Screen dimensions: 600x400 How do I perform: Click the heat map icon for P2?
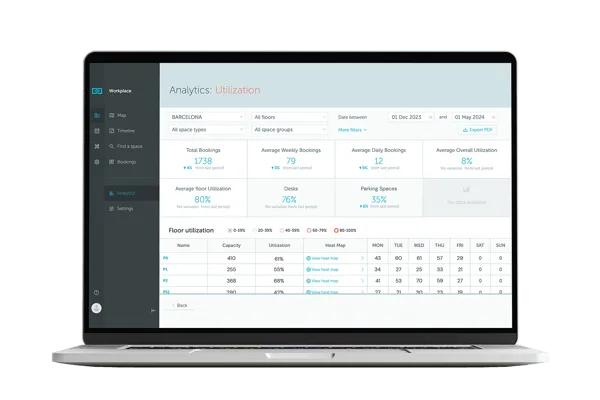[x=308, y=281]
